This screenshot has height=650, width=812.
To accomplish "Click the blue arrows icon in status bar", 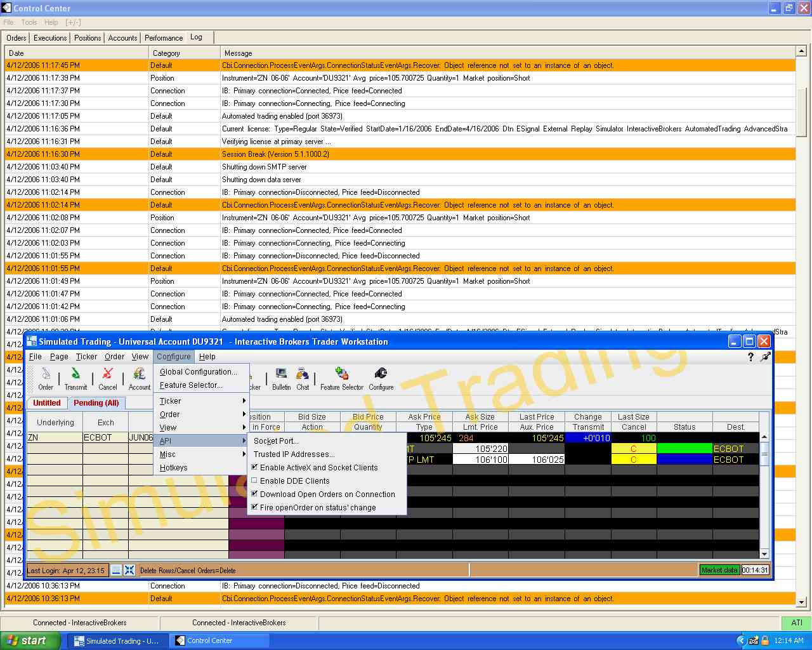I will point(129,570).
